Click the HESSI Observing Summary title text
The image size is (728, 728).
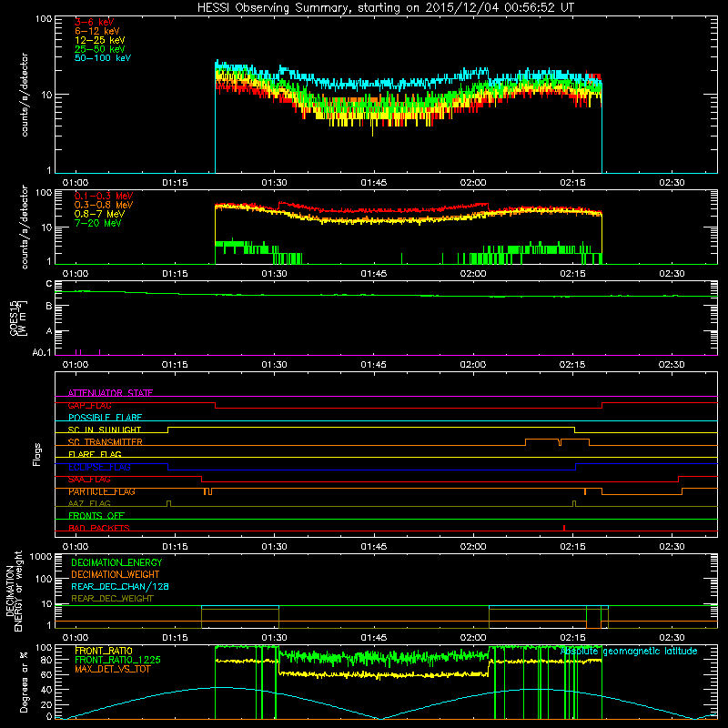pyautogui.click(x=386, y=8)
